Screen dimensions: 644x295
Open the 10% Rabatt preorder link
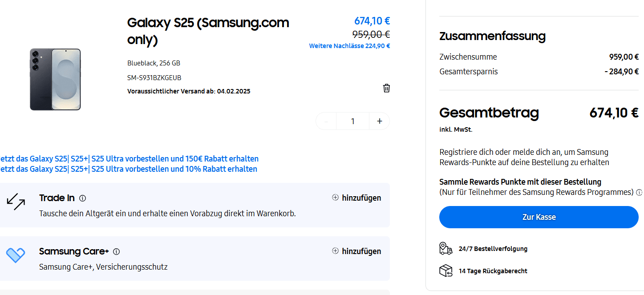click(x=129, y=169)
